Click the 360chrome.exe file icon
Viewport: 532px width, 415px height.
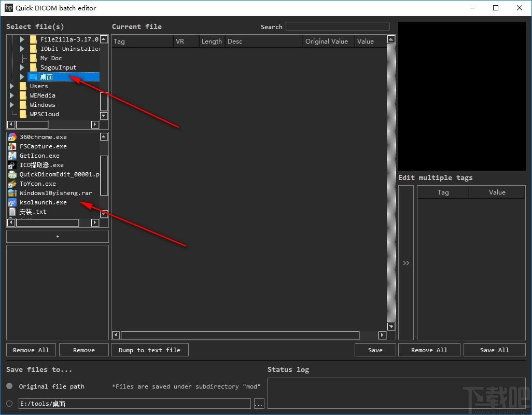pos(12,137)
